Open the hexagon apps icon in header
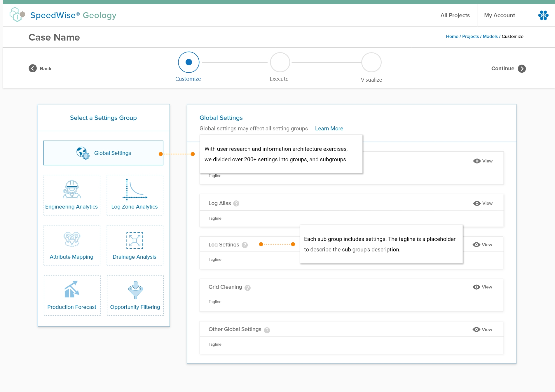This screenshot has height=392, width=555. [543, 15]
